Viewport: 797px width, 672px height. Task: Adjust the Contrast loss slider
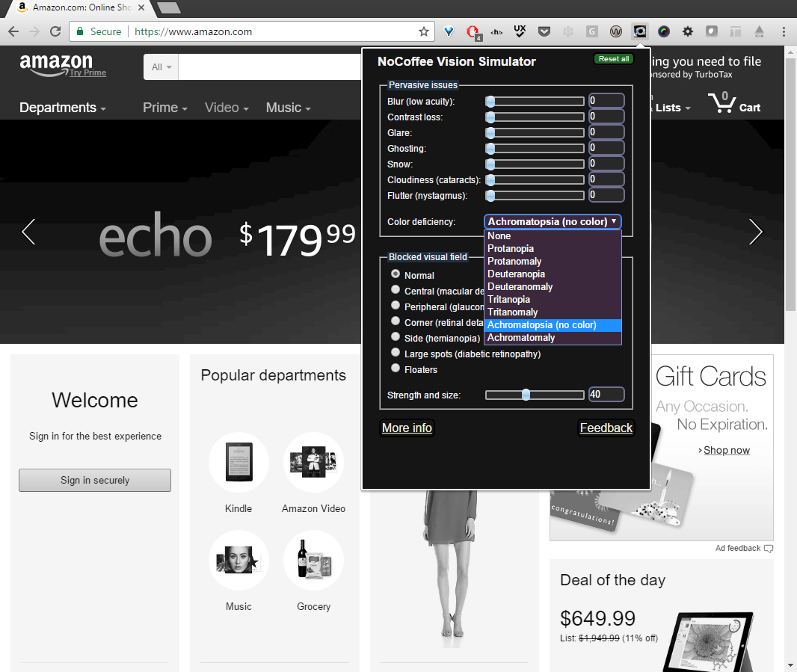click(x=535, y=117)
